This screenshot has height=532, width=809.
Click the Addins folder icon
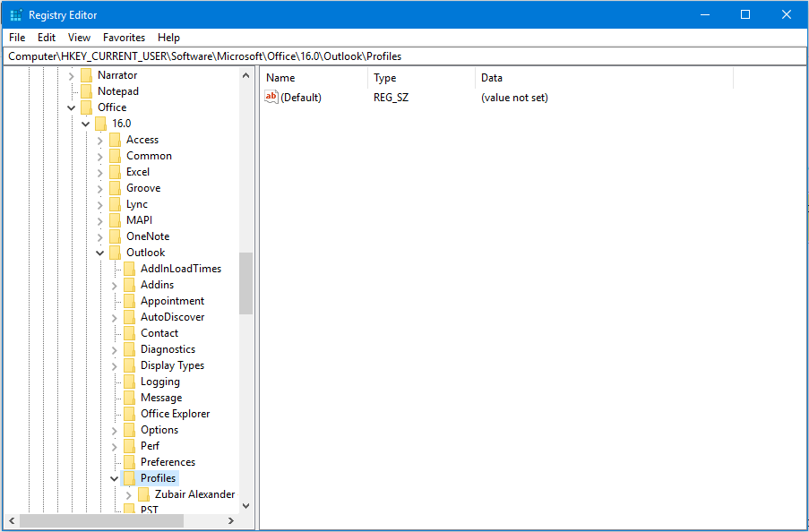[x=130, y=285]
